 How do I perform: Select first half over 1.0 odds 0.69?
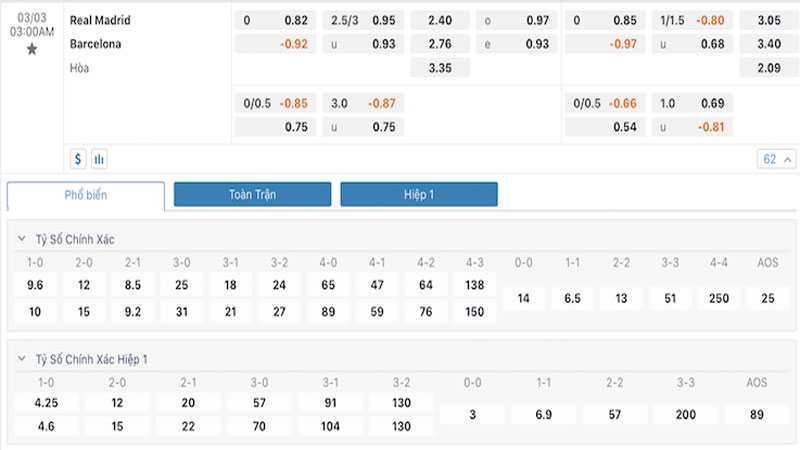692,104
